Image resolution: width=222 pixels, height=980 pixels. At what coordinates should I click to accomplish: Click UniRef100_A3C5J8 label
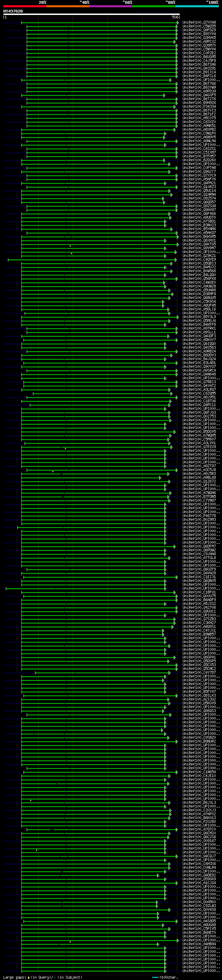click(199, 470)
